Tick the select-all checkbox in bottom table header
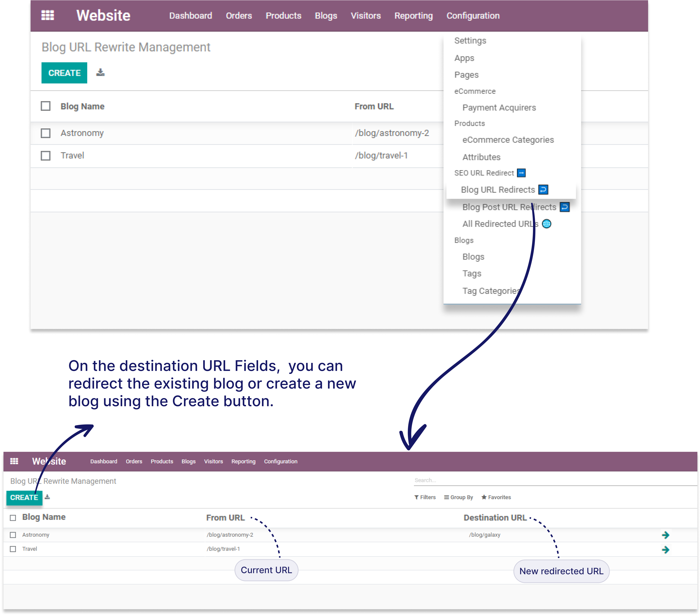The image size is (700, 615). coord(13,518)
